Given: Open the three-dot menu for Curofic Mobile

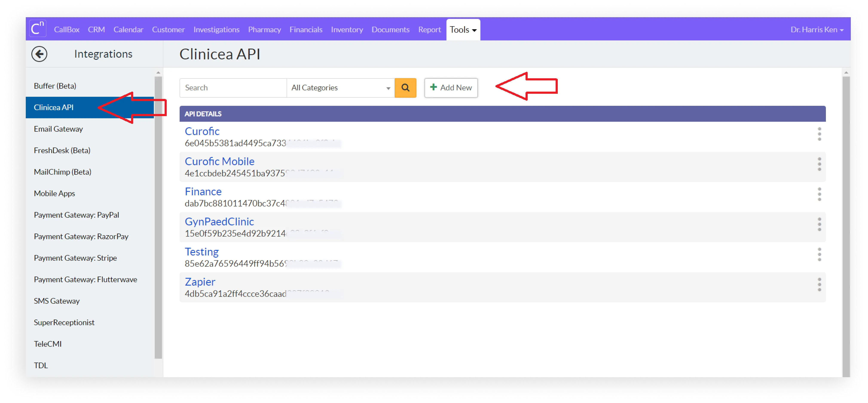Looking at the screenshot, I should click(x=819, y=164).
